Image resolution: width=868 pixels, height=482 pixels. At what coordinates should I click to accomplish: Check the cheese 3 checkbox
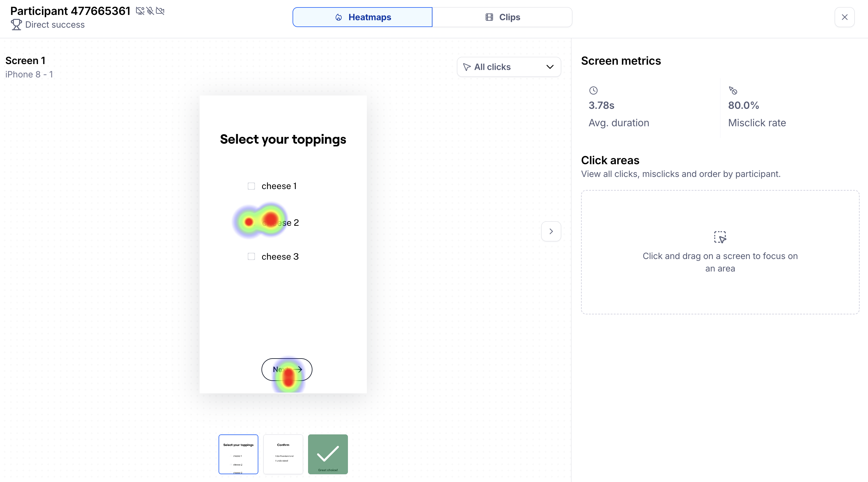(x=251, y=257)
